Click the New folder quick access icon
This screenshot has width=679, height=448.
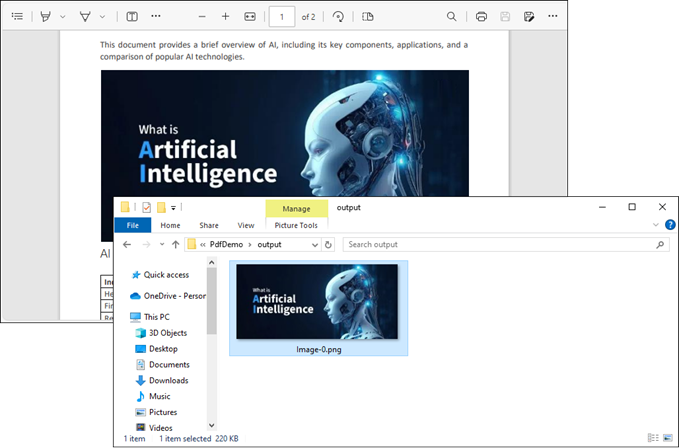click(x=161, y=208)
